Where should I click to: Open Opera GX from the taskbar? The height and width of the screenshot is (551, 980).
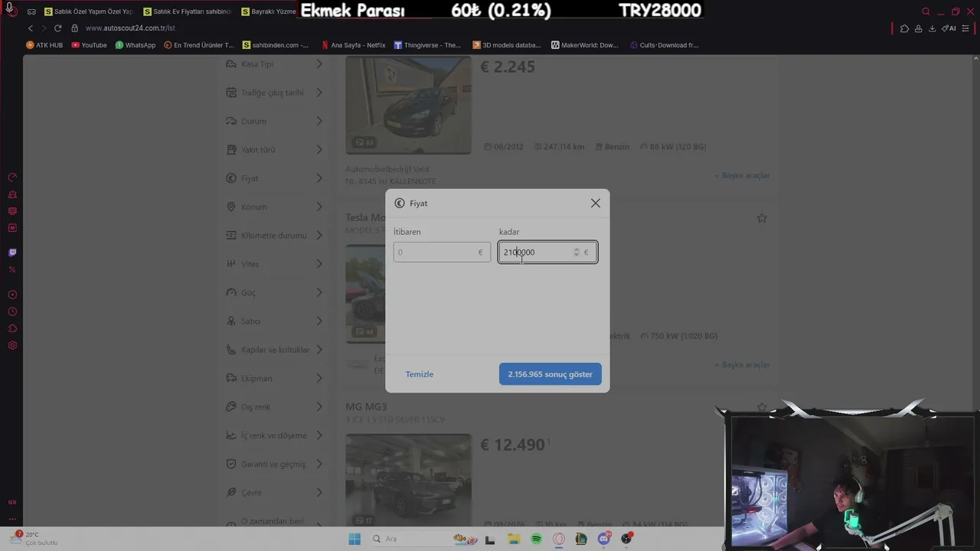tap(559, 539)
